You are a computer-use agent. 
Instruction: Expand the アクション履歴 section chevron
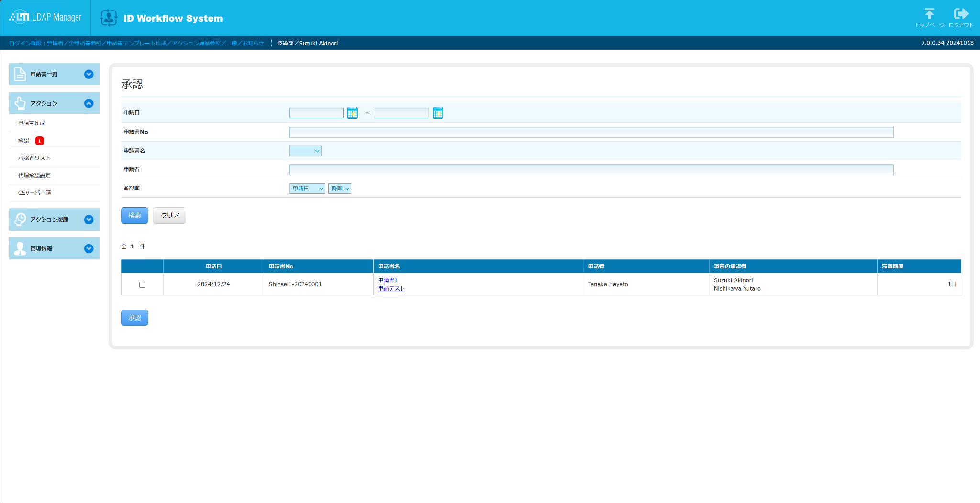click(x=89, y=220)
